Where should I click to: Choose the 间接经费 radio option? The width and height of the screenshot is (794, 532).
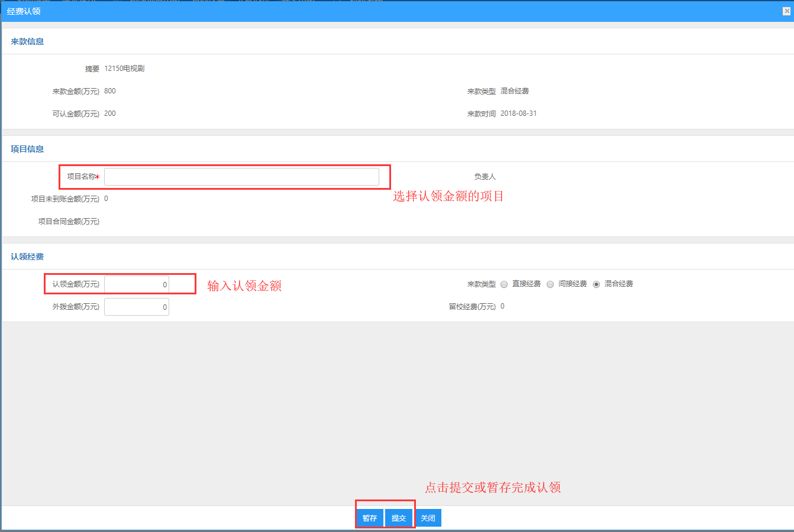click(550, 284)
